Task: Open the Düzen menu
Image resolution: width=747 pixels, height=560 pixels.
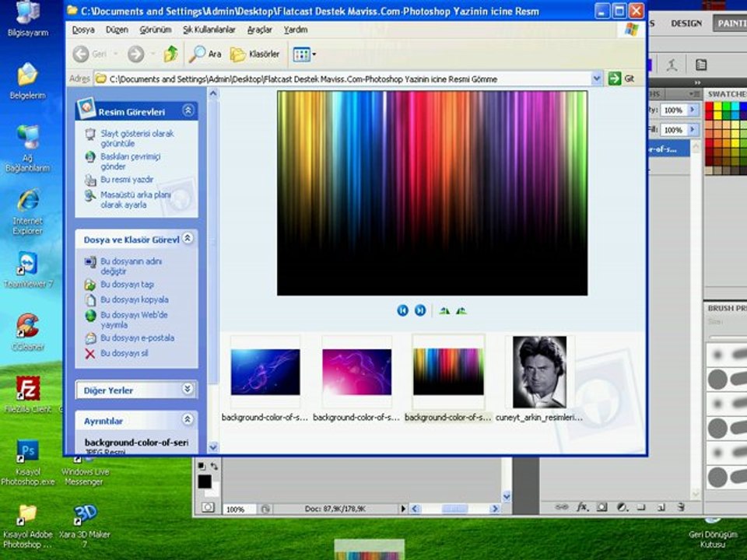Action: coord(117,30)
